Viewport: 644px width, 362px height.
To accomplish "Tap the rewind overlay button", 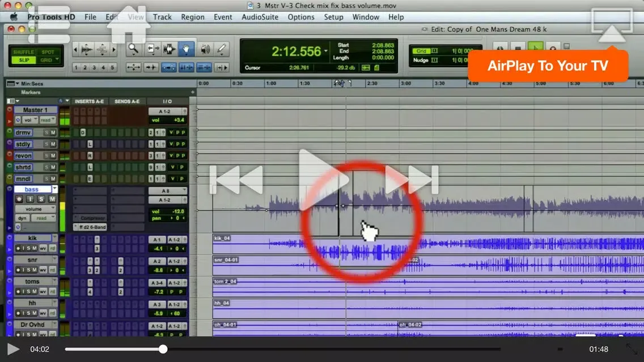I will (x=236, y=180).
